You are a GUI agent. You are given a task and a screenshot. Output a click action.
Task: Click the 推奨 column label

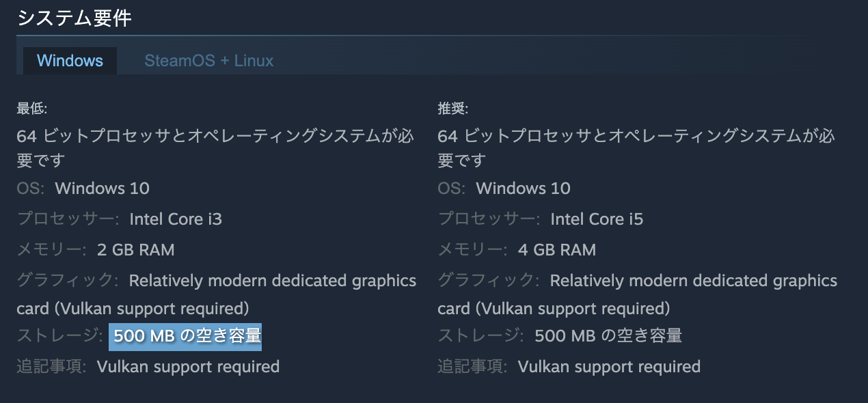tap(446, 107)
